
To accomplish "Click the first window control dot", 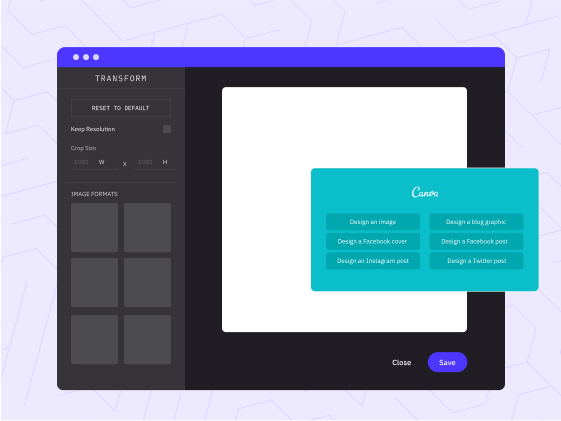I will click(76, 57).
